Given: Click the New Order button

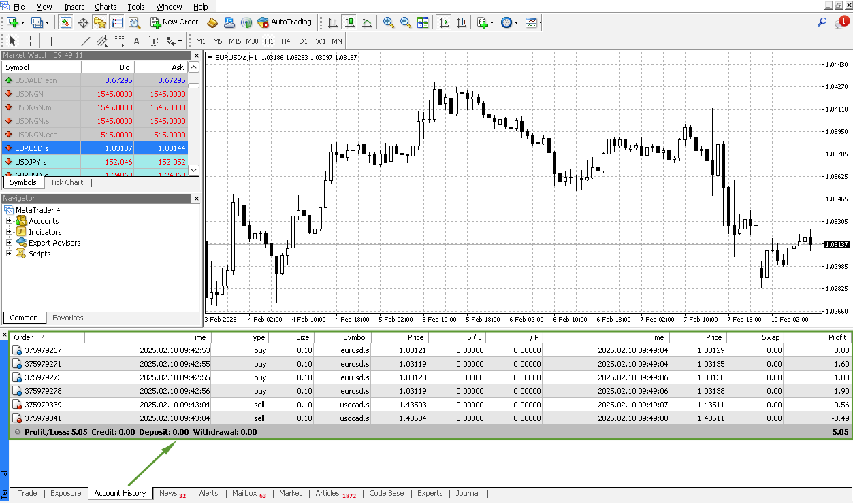Looking at the screenshot, I should click(x=174, y=22).
